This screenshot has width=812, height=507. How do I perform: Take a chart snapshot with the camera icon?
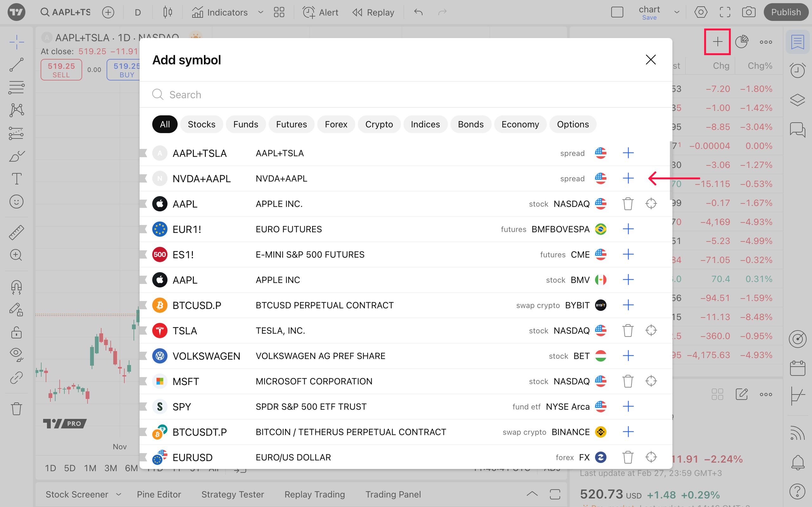click(x=749, y=12)
